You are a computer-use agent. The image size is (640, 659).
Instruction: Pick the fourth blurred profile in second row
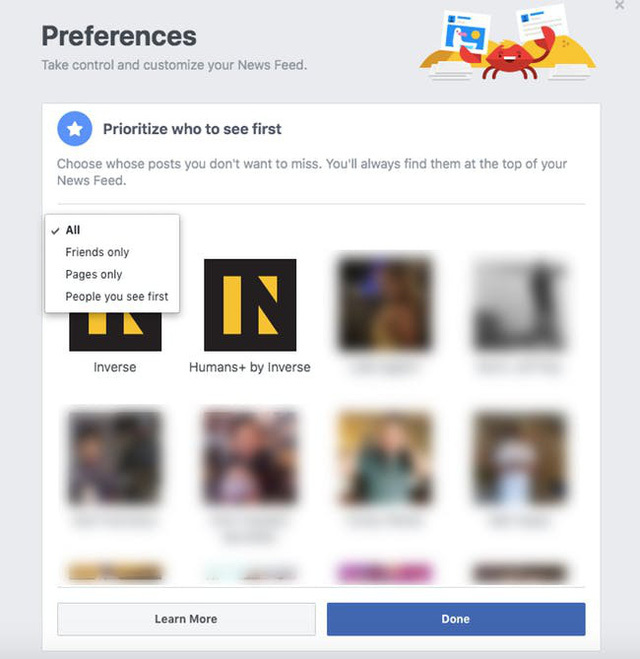coord(520,455)
